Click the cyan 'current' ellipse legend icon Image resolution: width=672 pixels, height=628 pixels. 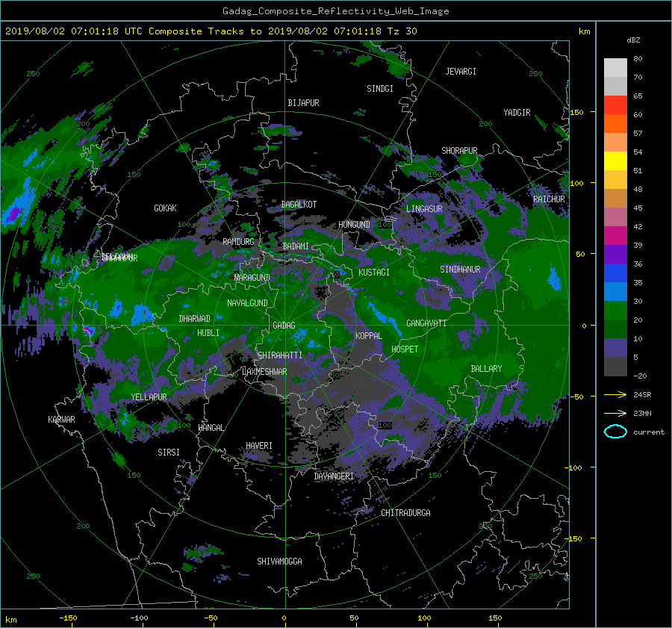(615, 432)
